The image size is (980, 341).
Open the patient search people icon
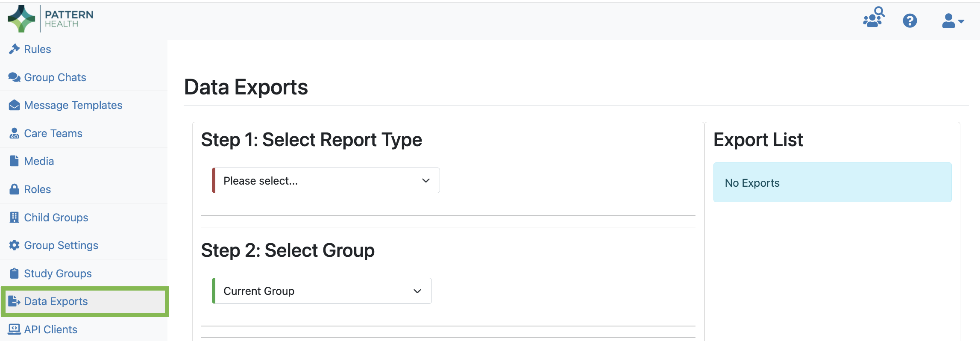pos(874,18)
